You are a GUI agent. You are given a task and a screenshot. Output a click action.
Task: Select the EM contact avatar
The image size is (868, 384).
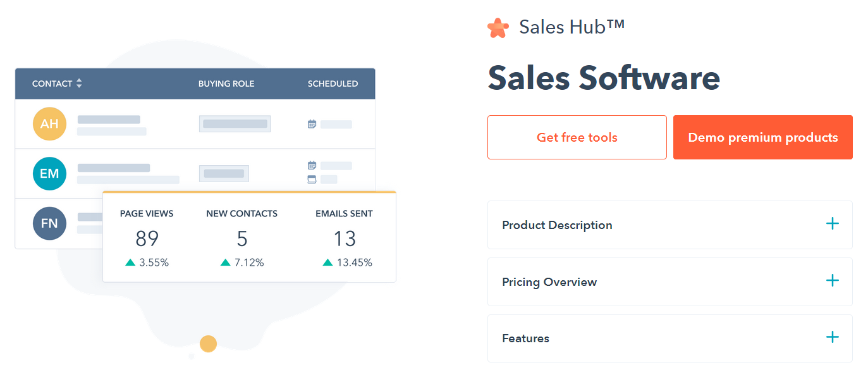pyautogui.click(x=49, y=173)
